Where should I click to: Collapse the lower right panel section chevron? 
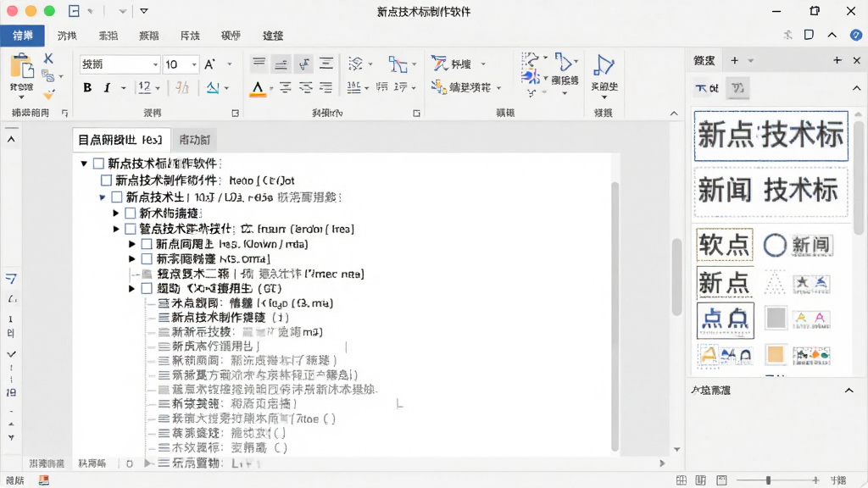849,391
